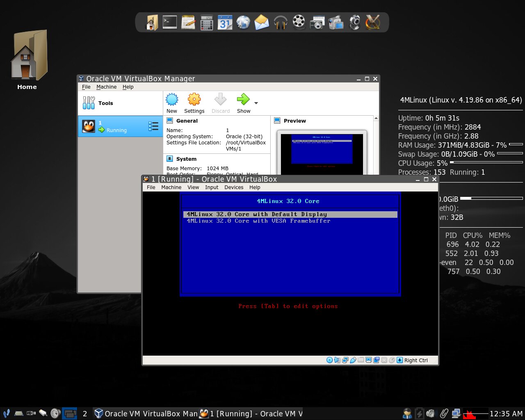The image size is (525, 420).
Task: Open the film reel video player
Action: (299, 22)
